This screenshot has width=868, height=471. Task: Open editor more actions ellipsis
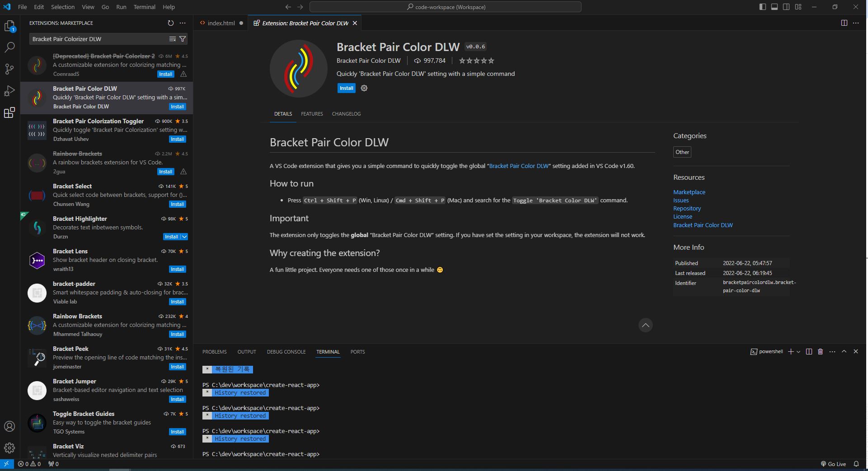856,23
